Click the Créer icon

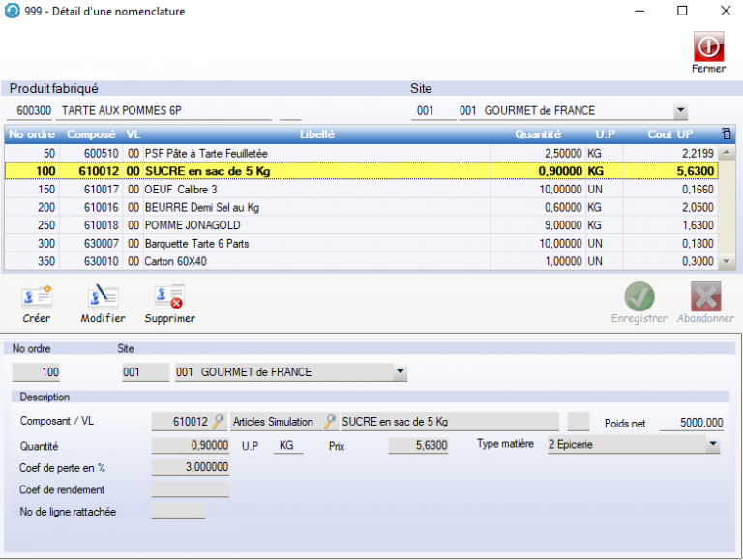(37, 296)
